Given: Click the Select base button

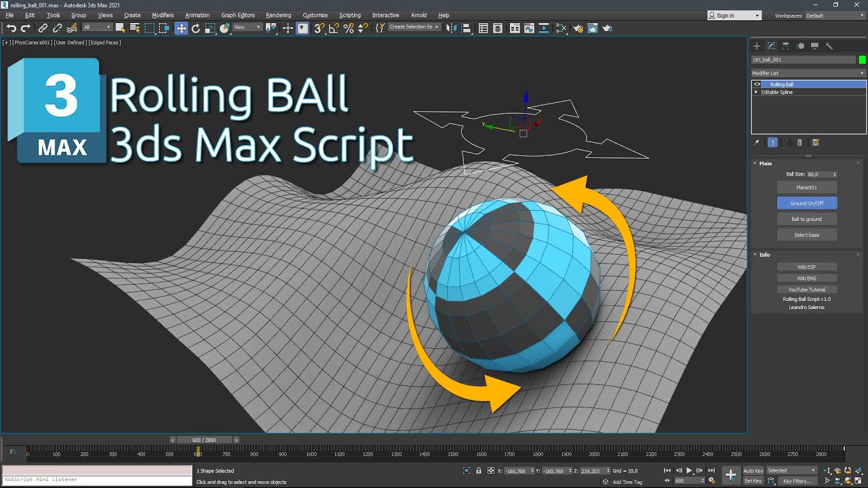Looking at the screenshot, I should click(x=807, y=235).
